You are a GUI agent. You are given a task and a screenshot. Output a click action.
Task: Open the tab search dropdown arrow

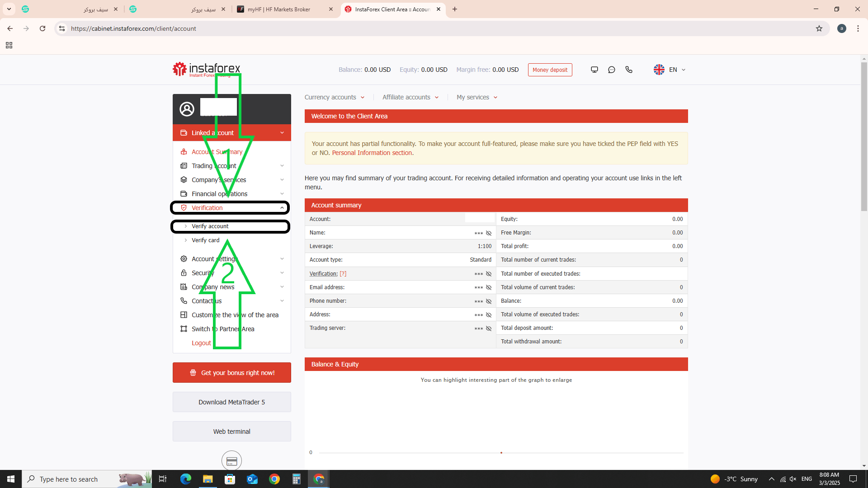(x=9, y=9)
